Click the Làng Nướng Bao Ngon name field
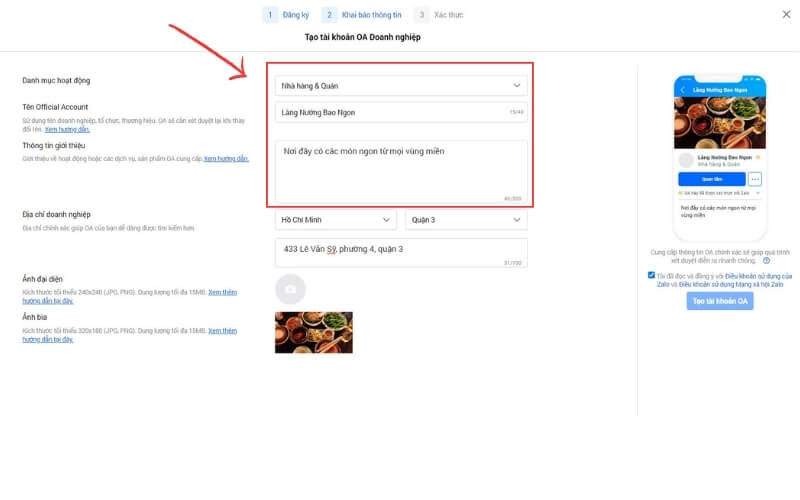Viewport: 800px width, 500px height. pos(401,112)
